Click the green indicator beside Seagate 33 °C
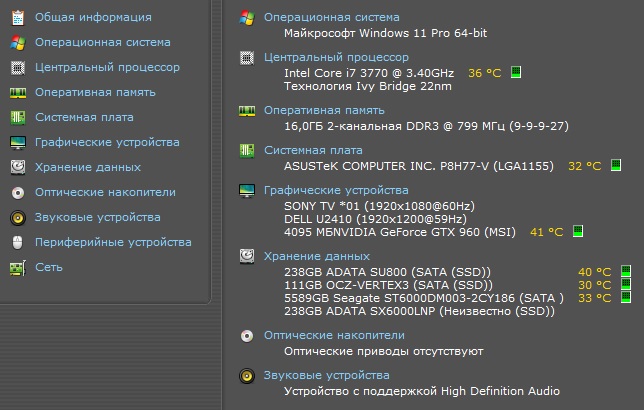Screen dimensions: 644x410 pyautogui.click(x=626, y=297)
